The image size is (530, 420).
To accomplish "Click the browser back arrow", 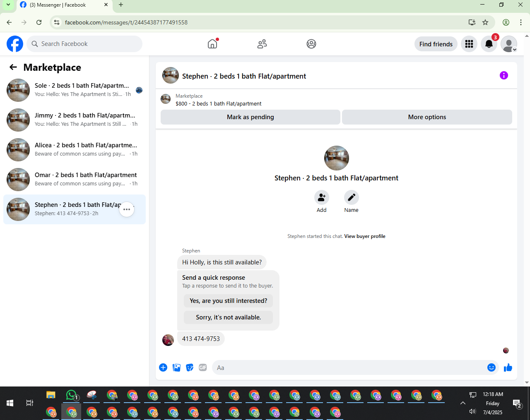I will pos(9,22).
